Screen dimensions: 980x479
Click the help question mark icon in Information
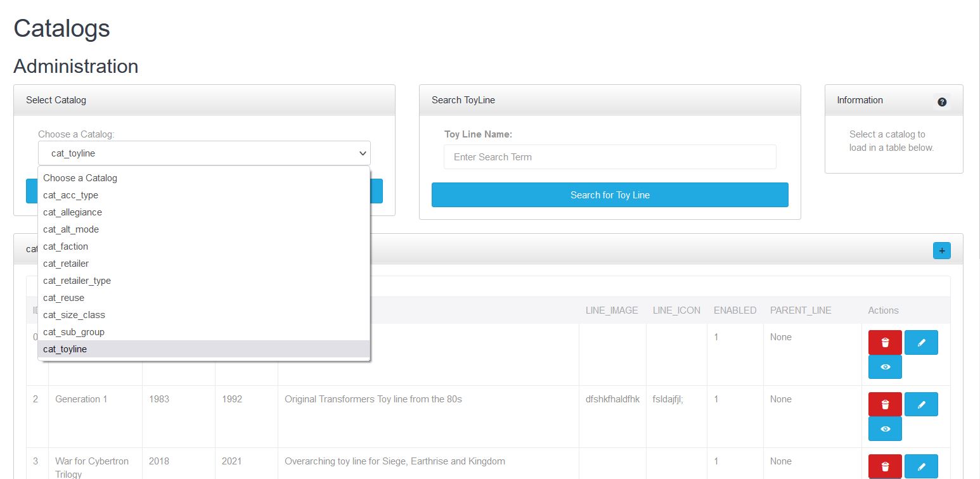pos(941,102)
